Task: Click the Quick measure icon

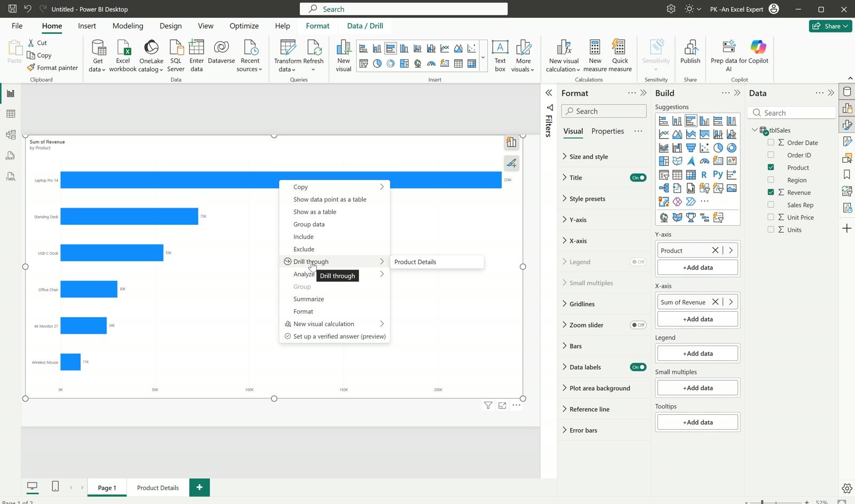Action: [620, 56]
